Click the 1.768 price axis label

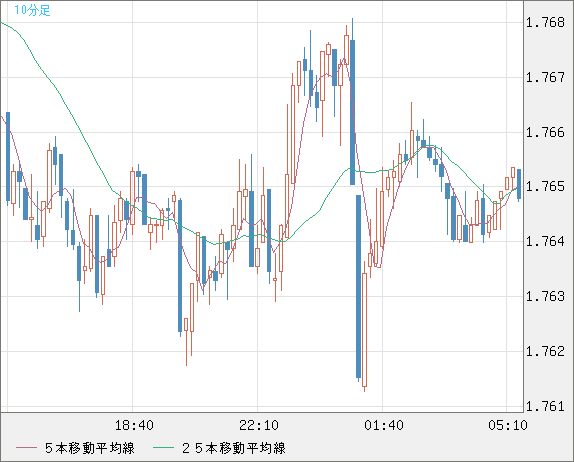(x=545, y=23)
